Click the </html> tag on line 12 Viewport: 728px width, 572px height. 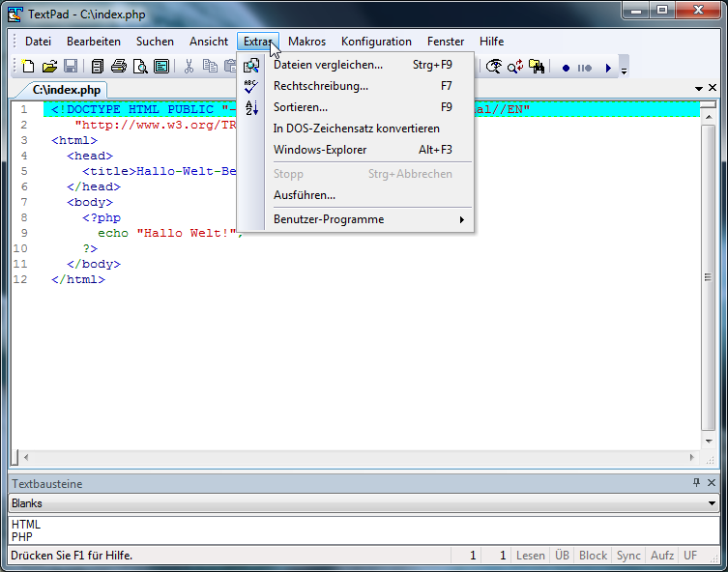(x=78, y=279)
